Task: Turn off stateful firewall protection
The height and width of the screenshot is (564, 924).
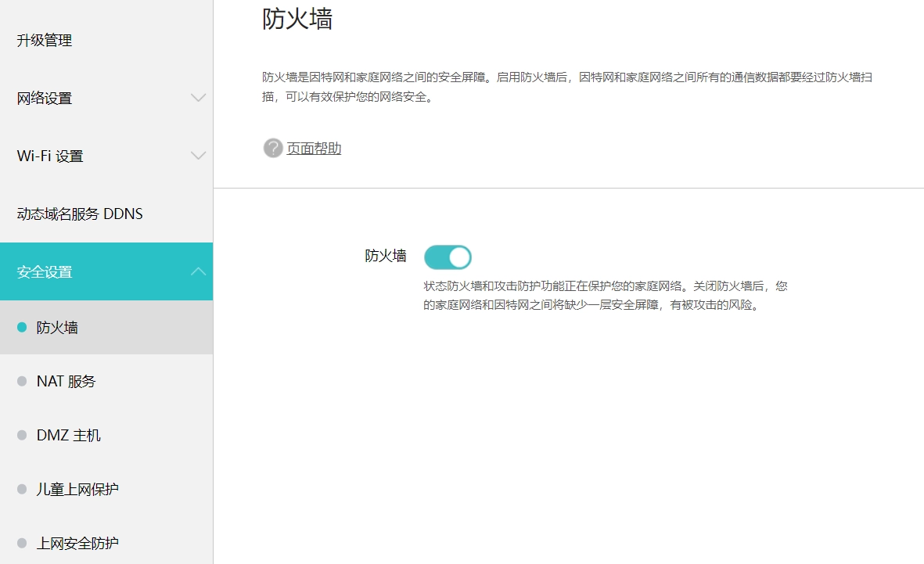Action: (x=448, y=257)
